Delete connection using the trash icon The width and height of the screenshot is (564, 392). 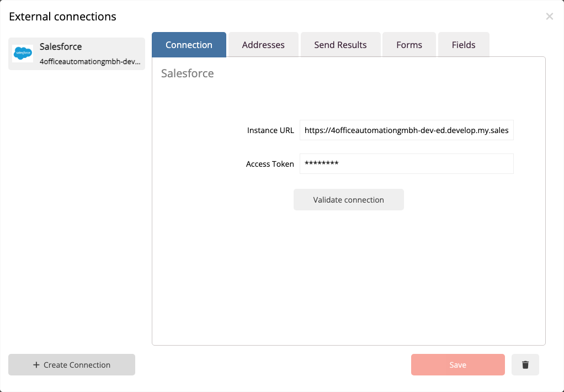point(525,364)
